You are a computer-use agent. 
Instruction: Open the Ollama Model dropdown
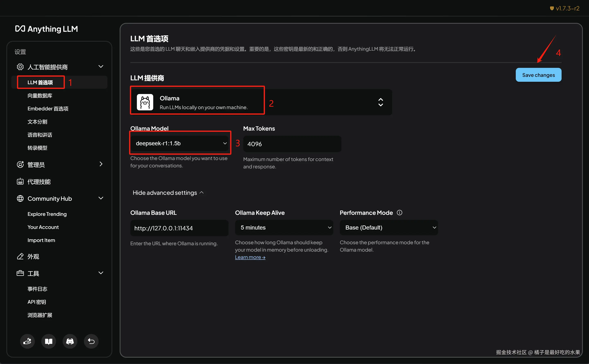(x=180, y=143)
